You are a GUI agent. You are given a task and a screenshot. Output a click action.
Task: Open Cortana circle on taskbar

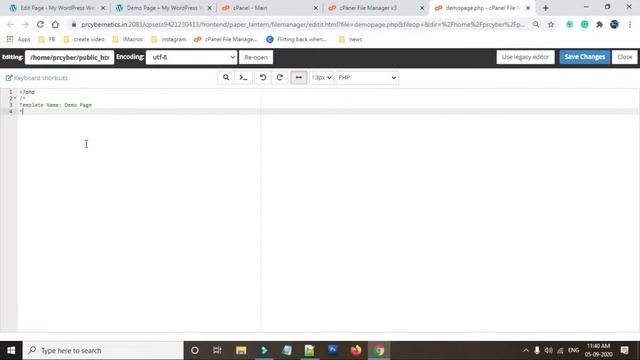[195, 350]
